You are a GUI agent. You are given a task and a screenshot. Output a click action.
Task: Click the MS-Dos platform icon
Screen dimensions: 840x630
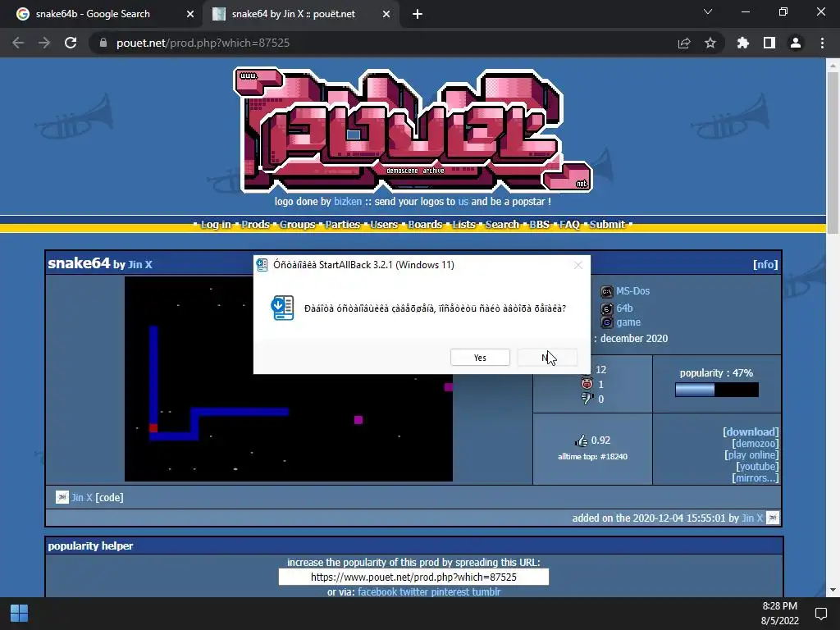click(x=606, y=292)
